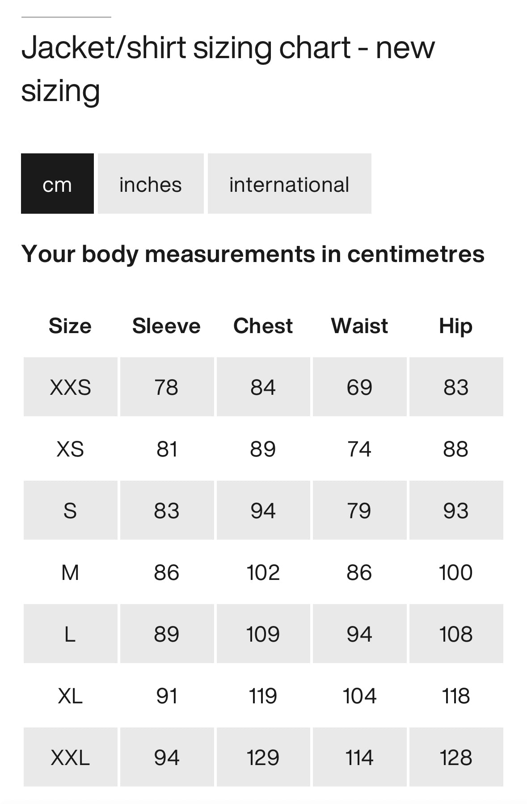The image size is (527, 812).
Task: Switch to the cm unit tab
Action: click(57, 184)
